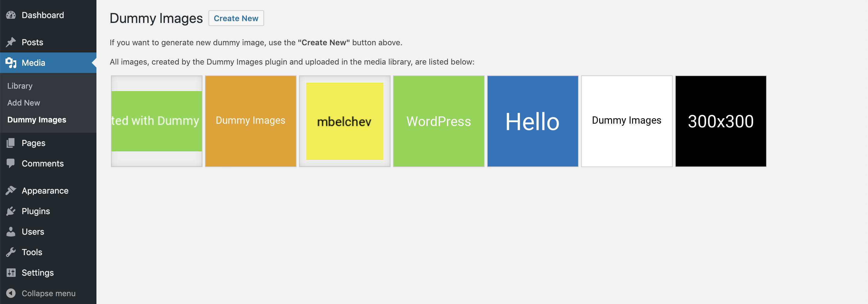Open Add New under Media
The image size is (868, 304).
tap(24, 103)
